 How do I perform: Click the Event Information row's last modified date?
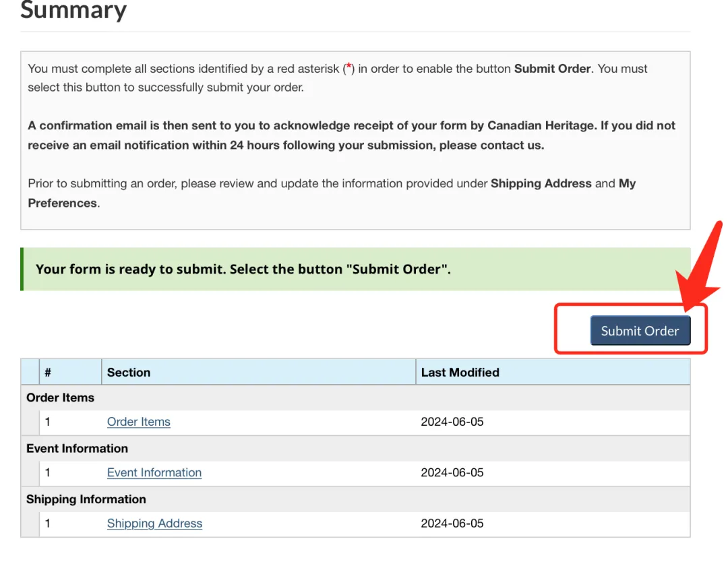click(x=452, y=473)
